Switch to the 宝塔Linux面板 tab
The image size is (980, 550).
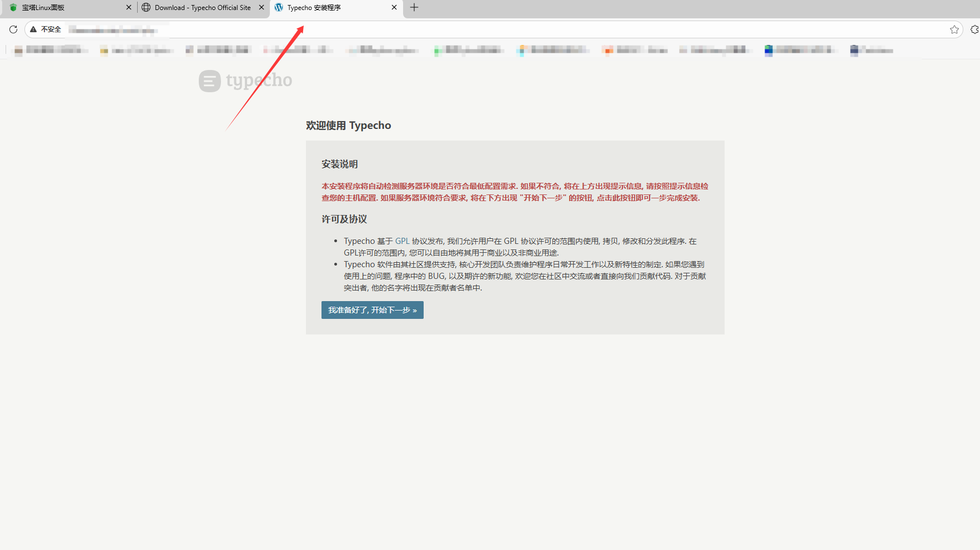point(61,8)
